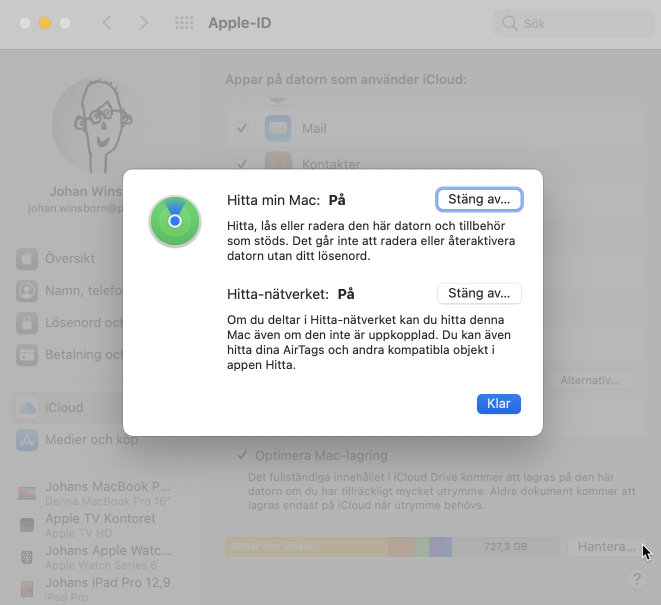Click the iCloud cloud icon

pos(27,408)
